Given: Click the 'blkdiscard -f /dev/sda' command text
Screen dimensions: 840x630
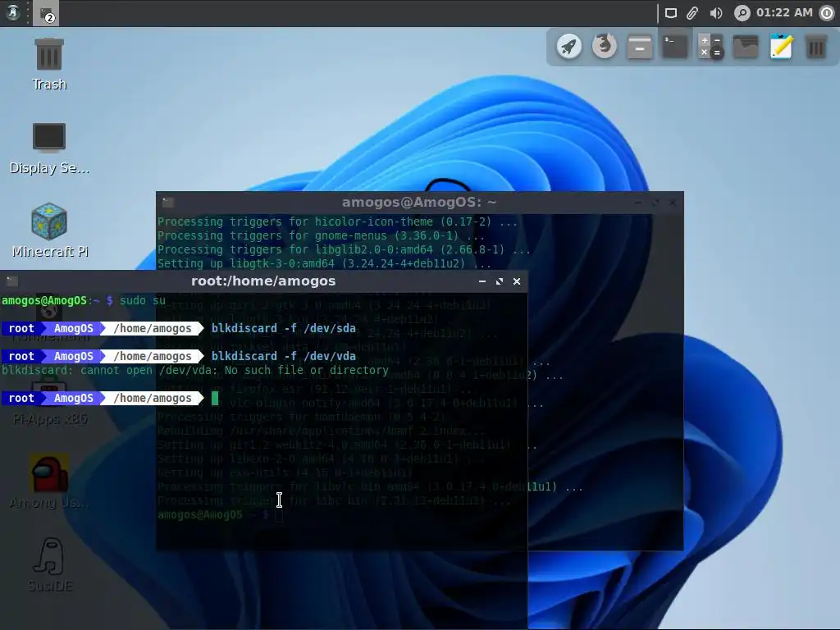Looking at the screenshot, I should pos(283,328).
